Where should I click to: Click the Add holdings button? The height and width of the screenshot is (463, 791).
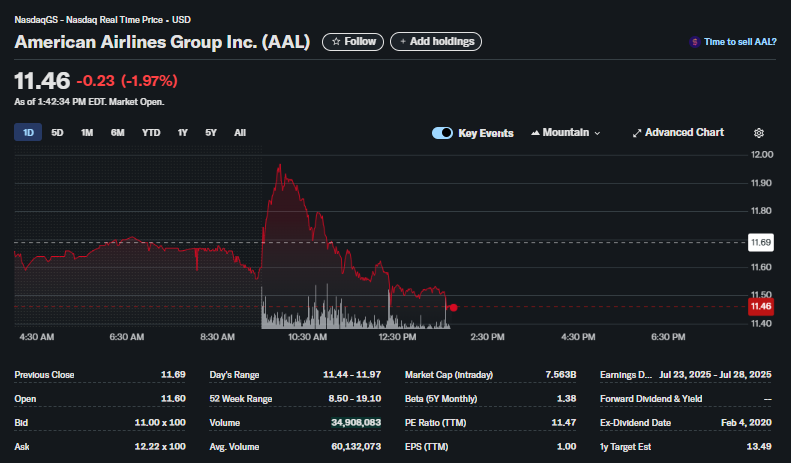click(x=436, y=41)
